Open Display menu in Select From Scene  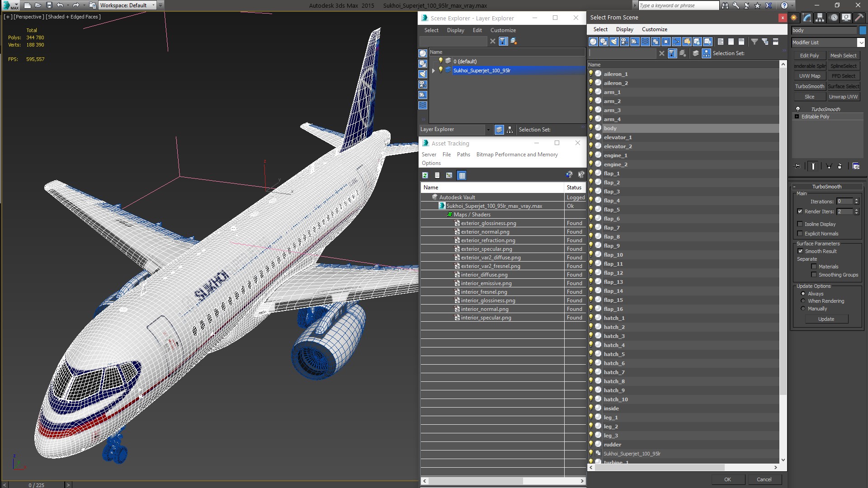click(x=624, y=29)
